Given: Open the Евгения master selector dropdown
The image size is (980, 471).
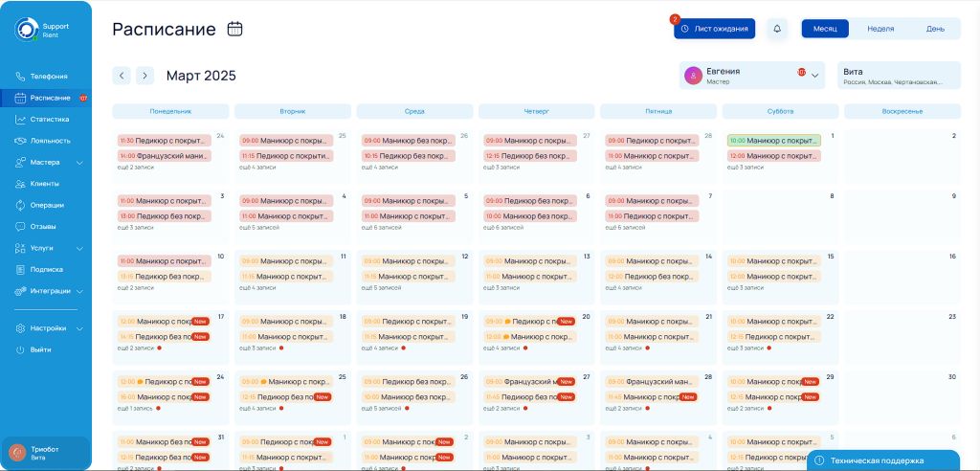Looking at the screenshot, I should tap(752, 76).
